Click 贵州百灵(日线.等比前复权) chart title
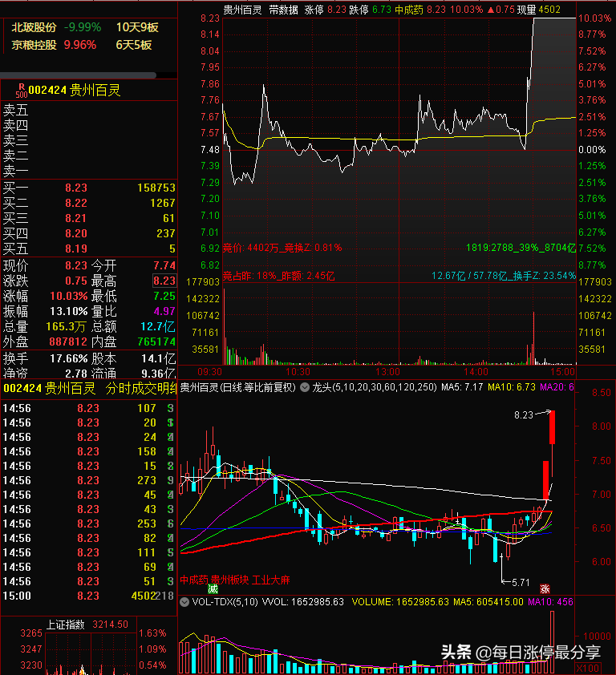The image size is (616, 675). click(237, 387)
